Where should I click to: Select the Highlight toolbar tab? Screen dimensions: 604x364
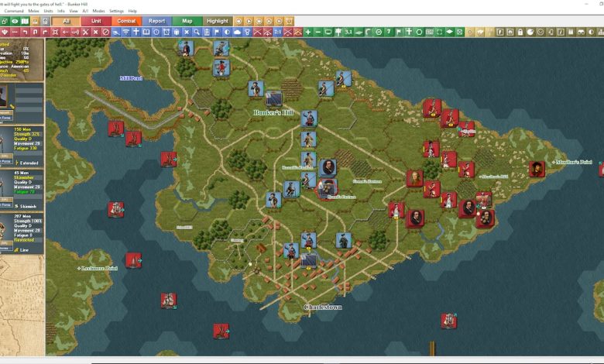click(x=218, y=21)
